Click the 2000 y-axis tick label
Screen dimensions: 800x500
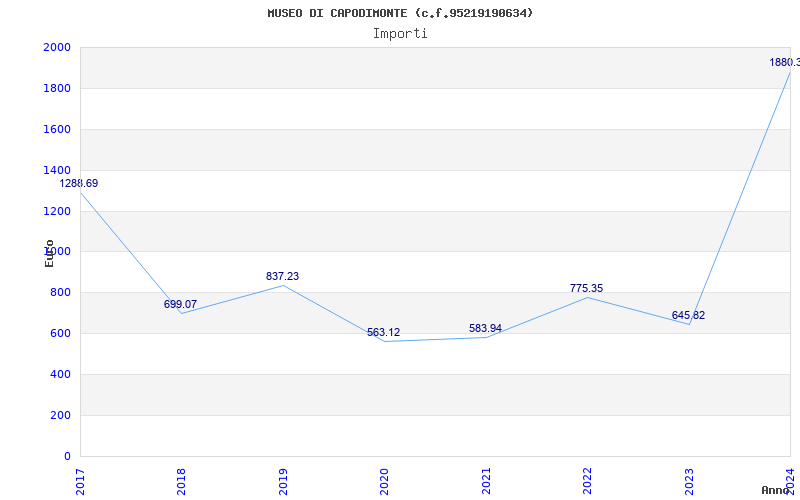(x=57, y=47)
